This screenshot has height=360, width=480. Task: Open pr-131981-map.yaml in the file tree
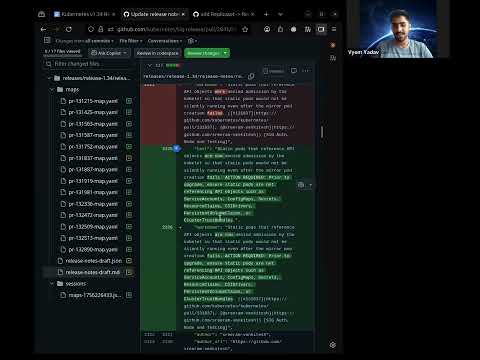point(93,192)
